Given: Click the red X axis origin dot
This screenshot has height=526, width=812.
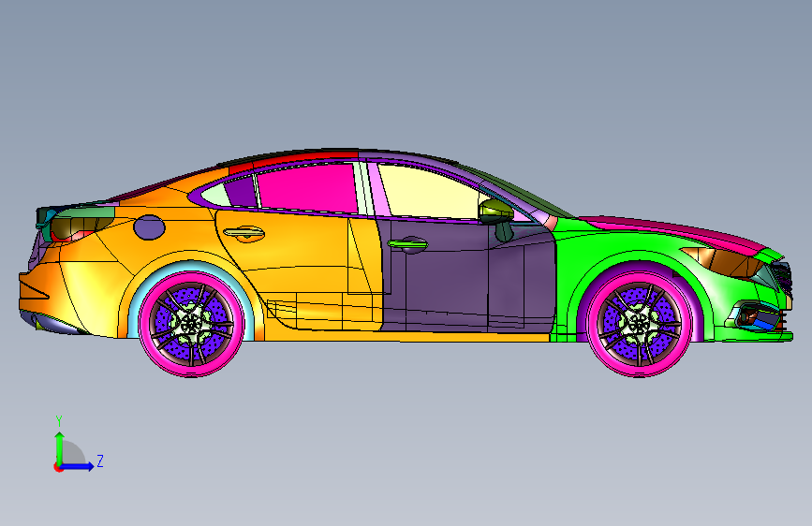Looking at the screenshot, I should pos(57,467).
